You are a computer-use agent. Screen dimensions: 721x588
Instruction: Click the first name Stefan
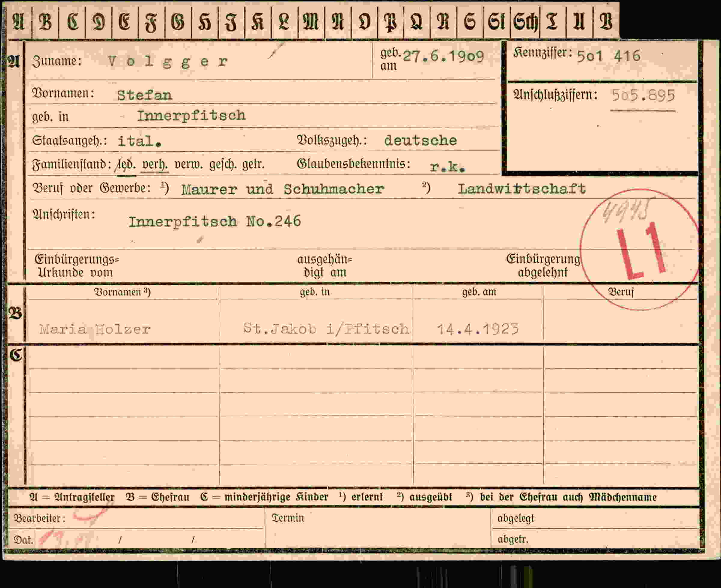[145, 95]
